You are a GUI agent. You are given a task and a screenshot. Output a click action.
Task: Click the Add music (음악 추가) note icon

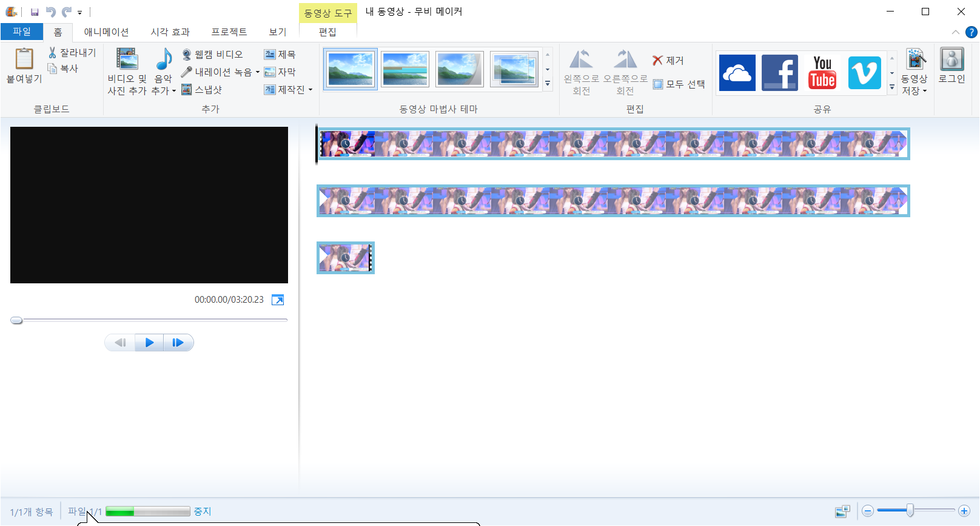tap(164, 59)
